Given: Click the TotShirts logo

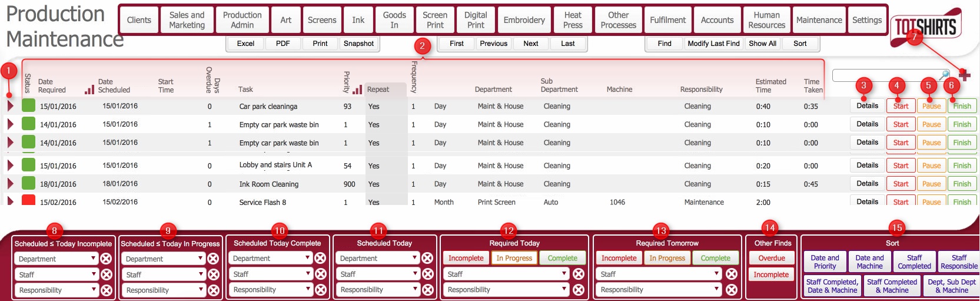Looking at the screenshot, I should click(925, 27).
